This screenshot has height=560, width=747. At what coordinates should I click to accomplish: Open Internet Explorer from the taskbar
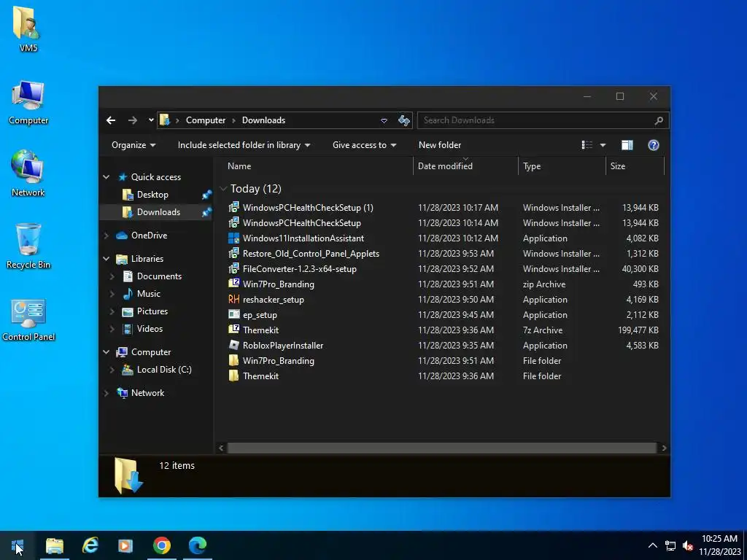coord(90,545)
